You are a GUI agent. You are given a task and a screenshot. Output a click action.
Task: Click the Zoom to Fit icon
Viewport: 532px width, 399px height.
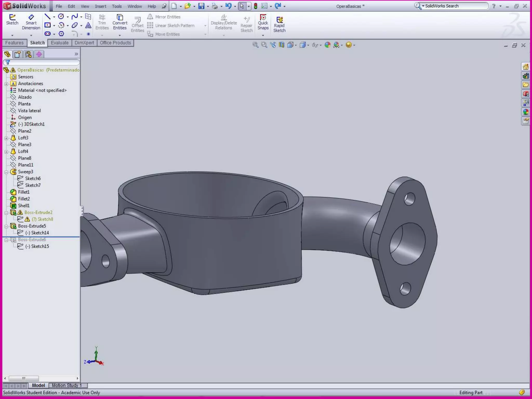[255, 45]
